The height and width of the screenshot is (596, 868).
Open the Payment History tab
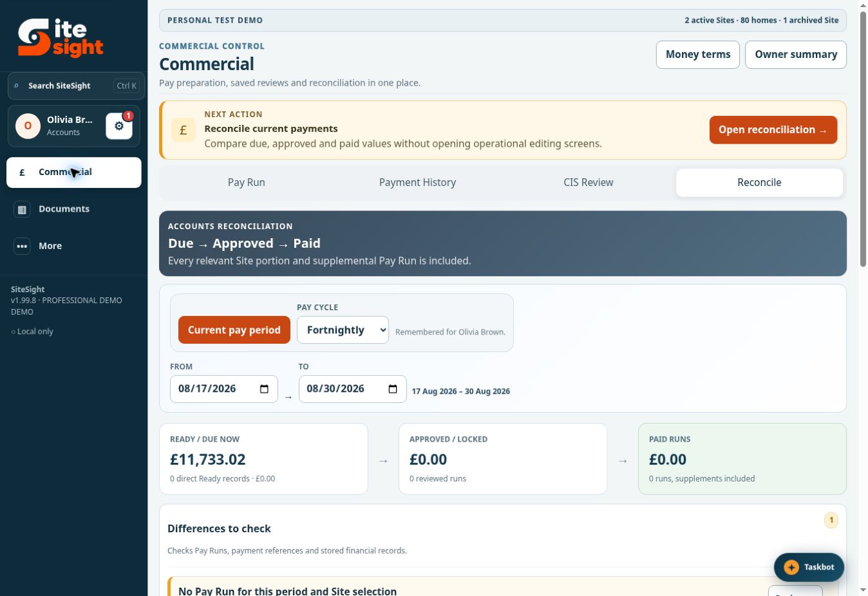coord(417,183)
